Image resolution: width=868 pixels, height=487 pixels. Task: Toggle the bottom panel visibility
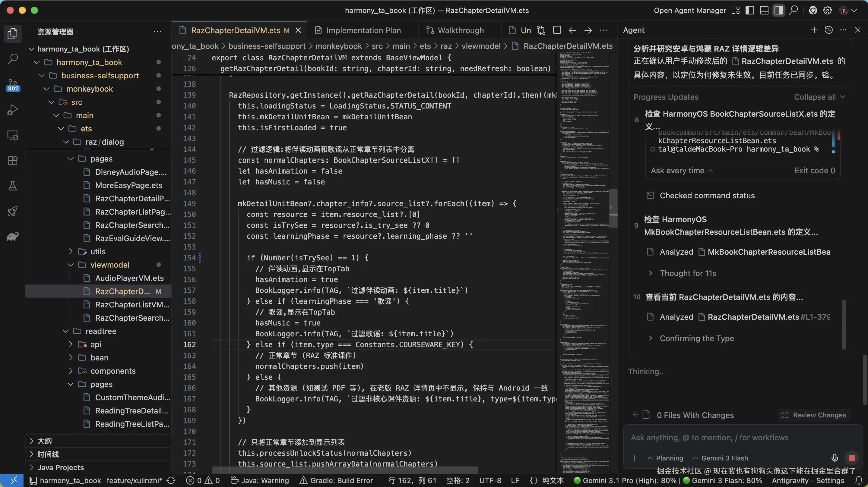(764, 10)
